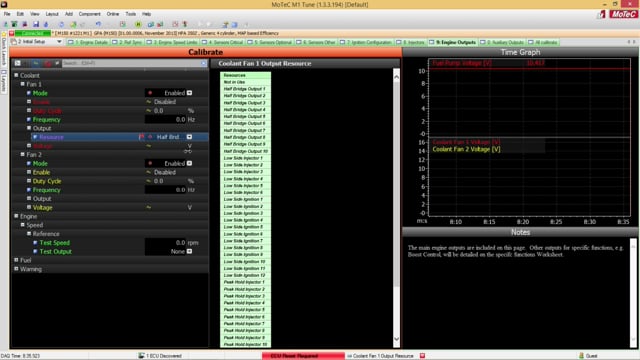Select Low Side Ignition 12 in the resource list
The height and width of the screenshot is (360, 640).
coord(245,275)
